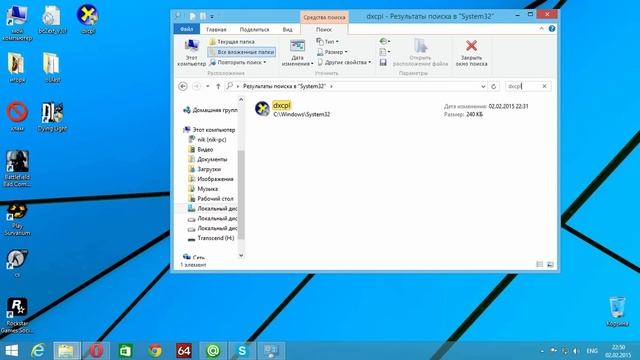
Task: Select Этот компьютер in navigation pane
Action: [x=209, y=130]
